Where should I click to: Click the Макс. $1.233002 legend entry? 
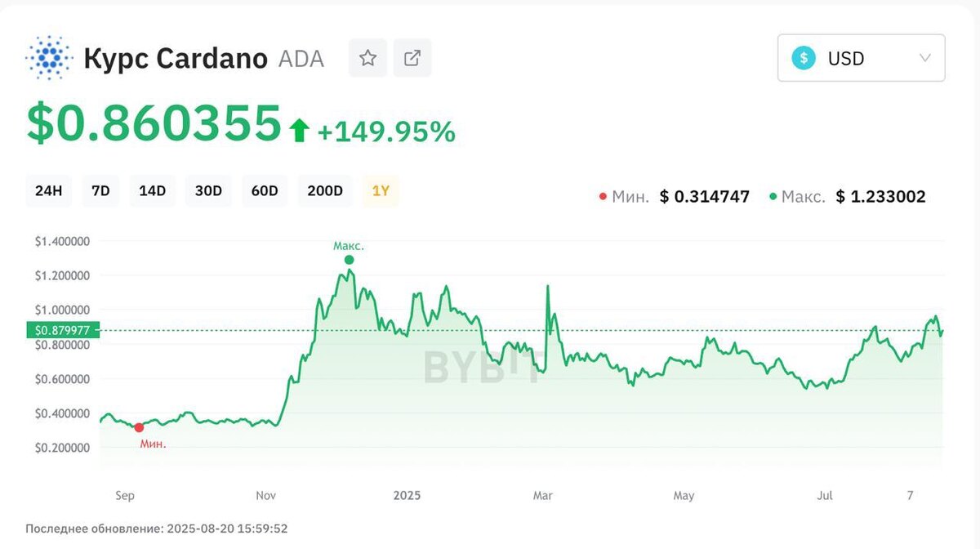pos(848,197)
